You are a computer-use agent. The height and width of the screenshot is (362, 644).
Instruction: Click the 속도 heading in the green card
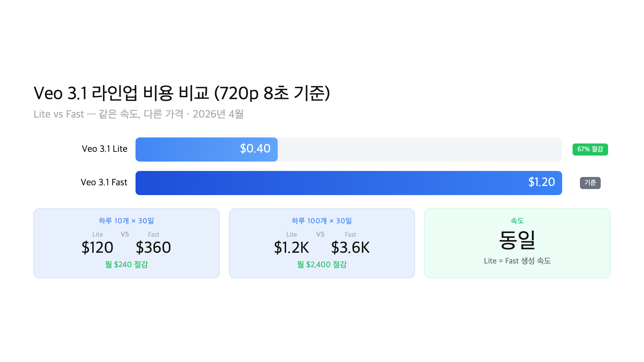(517, 221)
